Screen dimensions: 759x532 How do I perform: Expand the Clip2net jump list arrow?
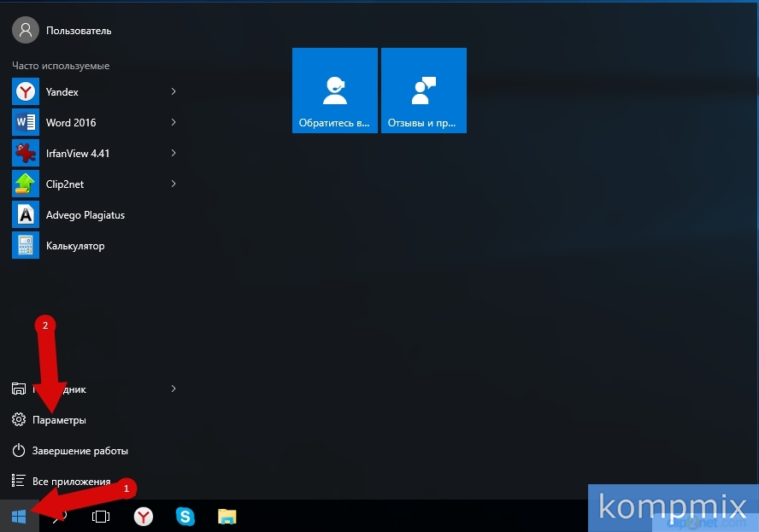(x=174, y=184)
